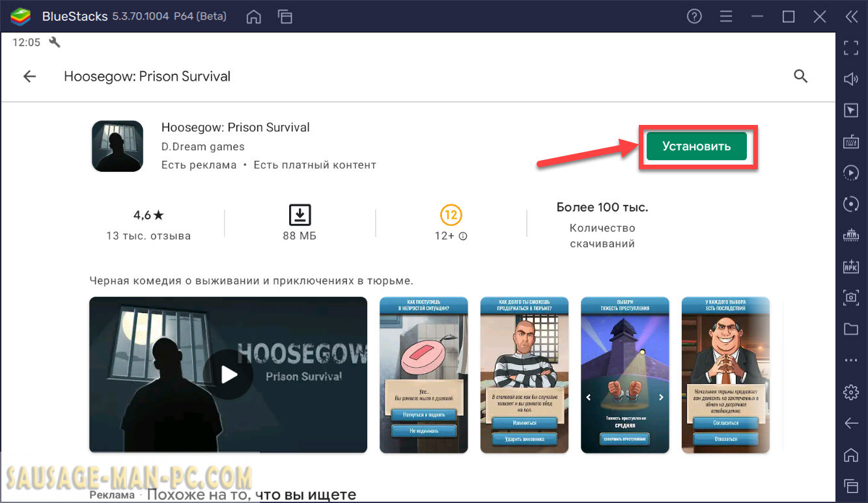Open the media folder icon
The image size is (868, 503).
[x=851, y=329]
